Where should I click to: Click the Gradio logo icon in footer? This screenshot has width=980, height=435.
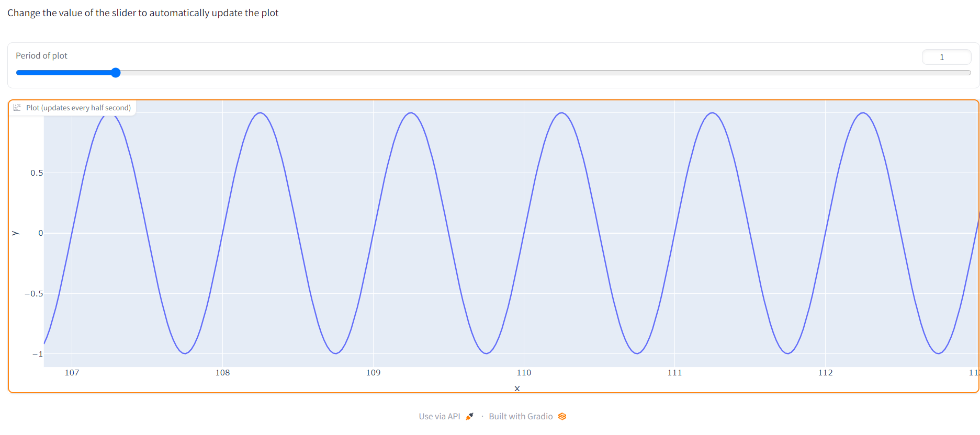[x=562, y=416]
